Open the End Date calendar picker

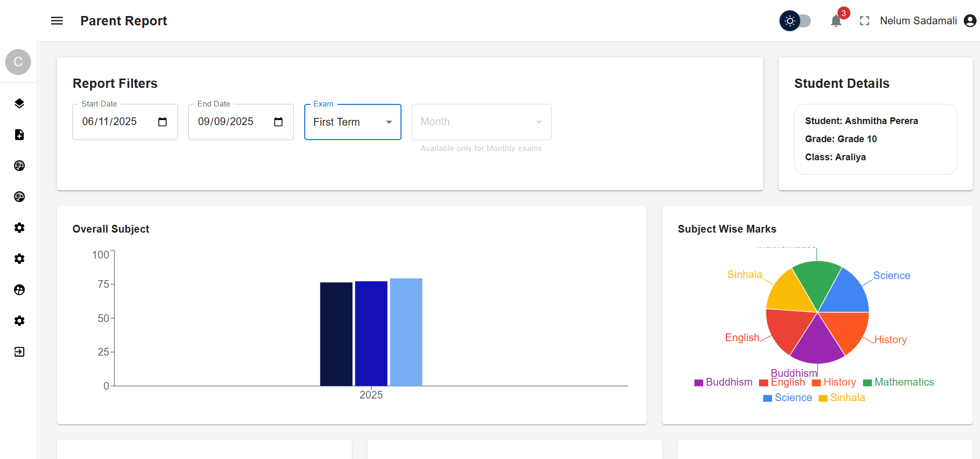click(278, 122)
